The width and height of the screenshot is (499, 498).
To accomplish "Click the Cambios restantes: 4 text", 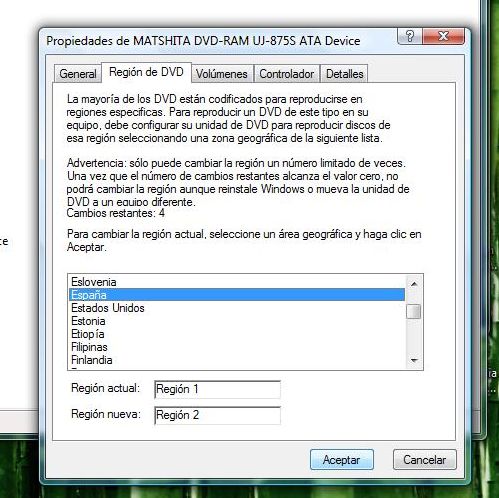I will click(116, 213).
